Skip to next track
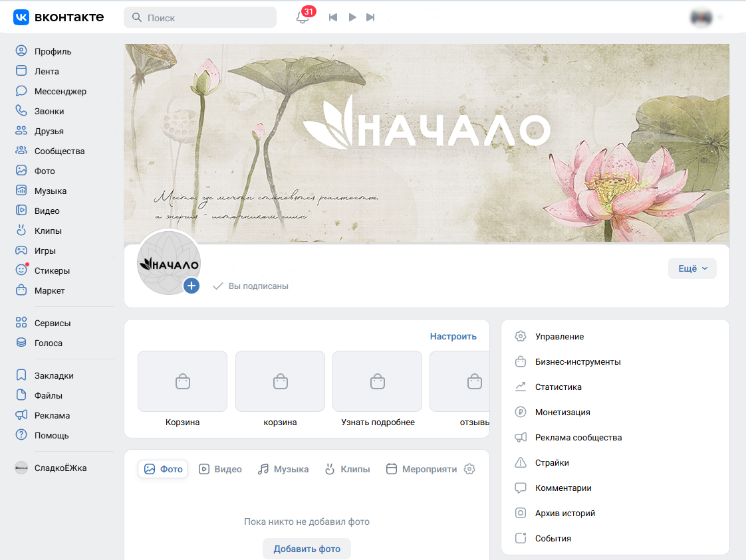 (x=370, y=17)
